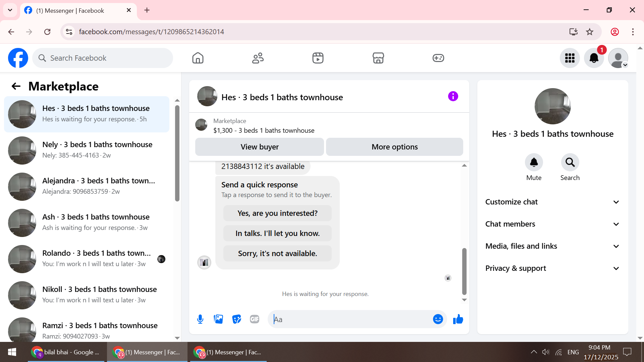
Task: Send a thumbs up like
Action: (x=458, y=319)
